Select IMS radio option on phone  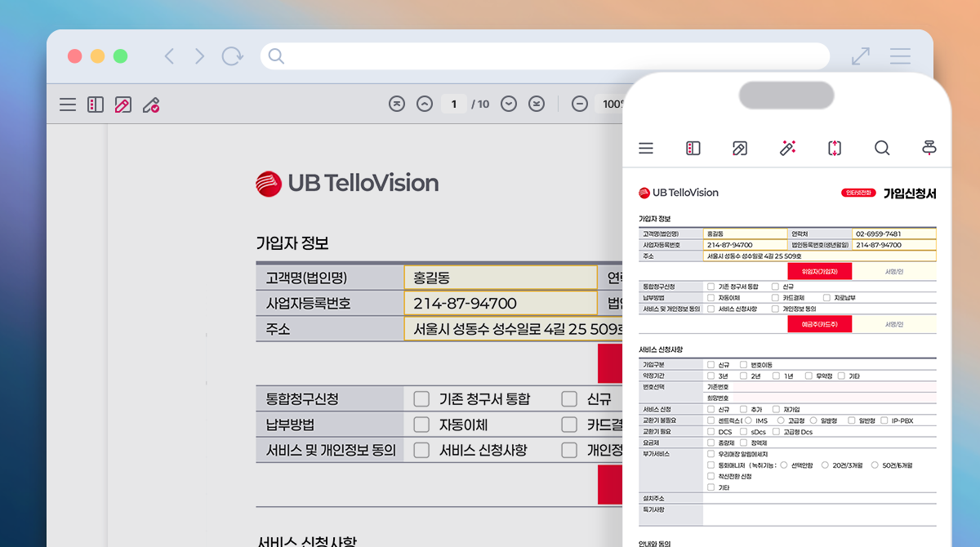(x=749, y=420)
